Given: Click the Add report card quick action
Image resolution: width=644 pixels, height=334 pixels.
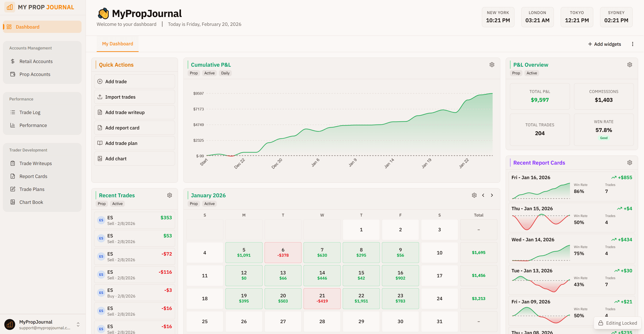Looking at the screenshot, I should coord(135,128).
